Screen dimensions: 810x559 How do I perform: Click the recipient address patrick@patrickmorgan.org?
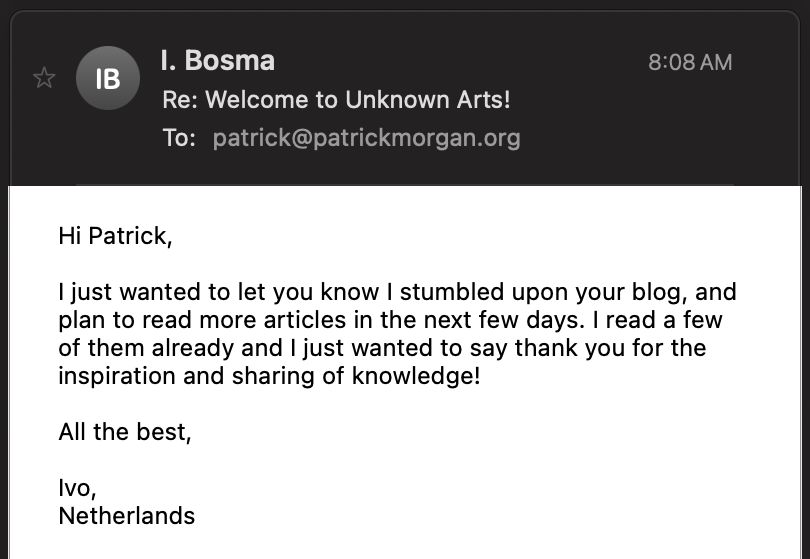[366, 138]
